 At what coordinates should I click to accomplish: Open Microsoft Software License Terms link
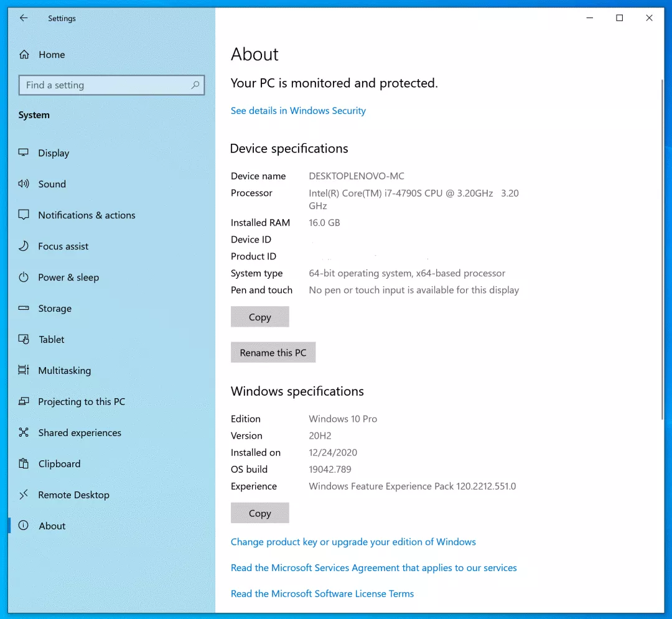pyautogui.click(x=322, y=593)
